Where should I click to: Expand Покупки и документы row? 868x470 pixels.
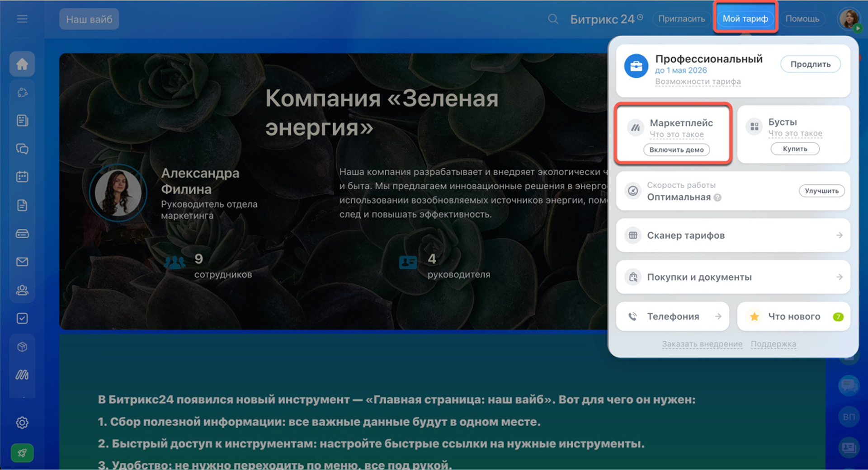tap(733, 277)
